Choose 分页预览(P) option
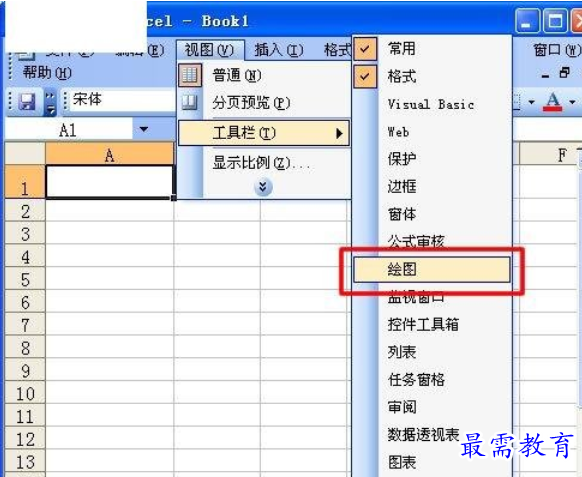 tap(264, 102)
